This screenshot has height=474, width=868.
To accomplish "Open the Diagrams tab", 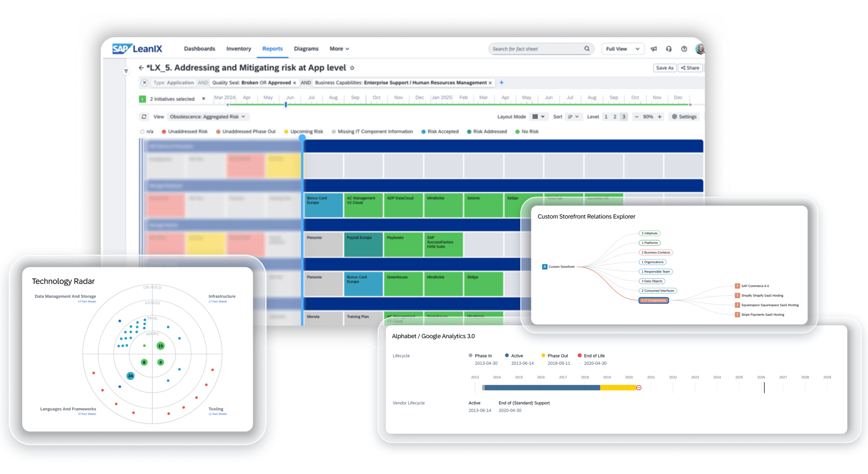I will point(306,49).
